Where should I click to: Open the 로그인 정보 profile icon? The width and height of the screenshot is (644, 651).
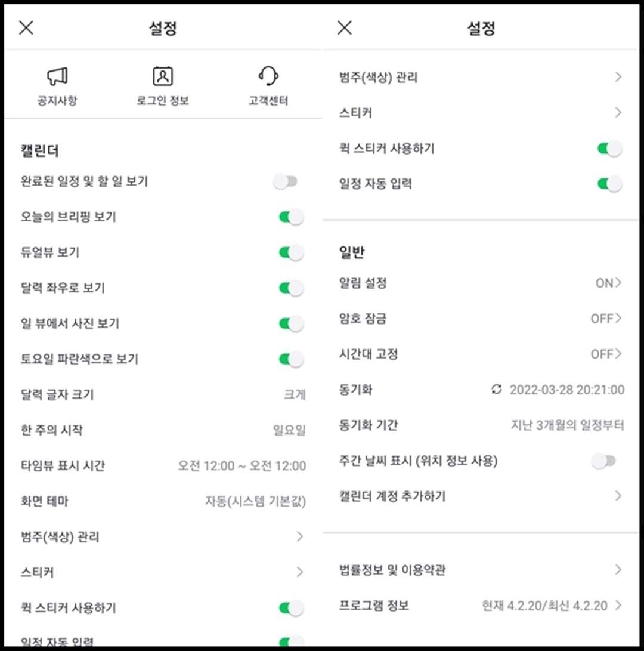(x=163, y=76)
